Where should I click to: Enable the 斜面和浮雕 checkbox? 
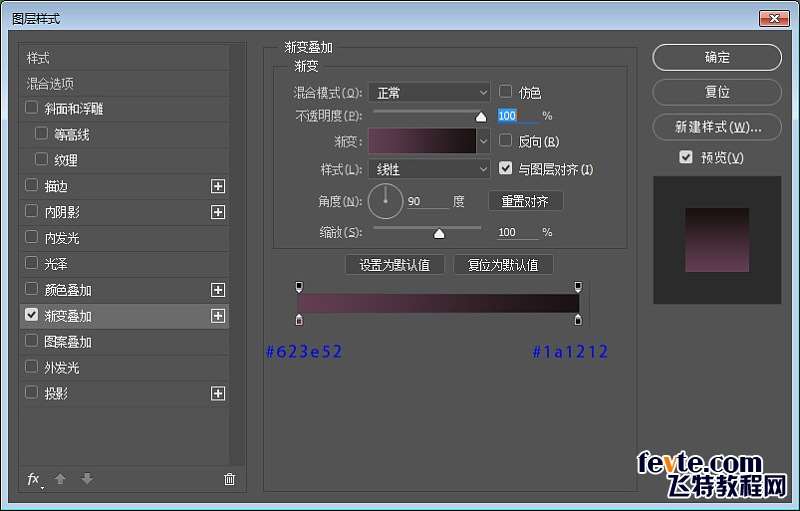[x=32, y=108]
